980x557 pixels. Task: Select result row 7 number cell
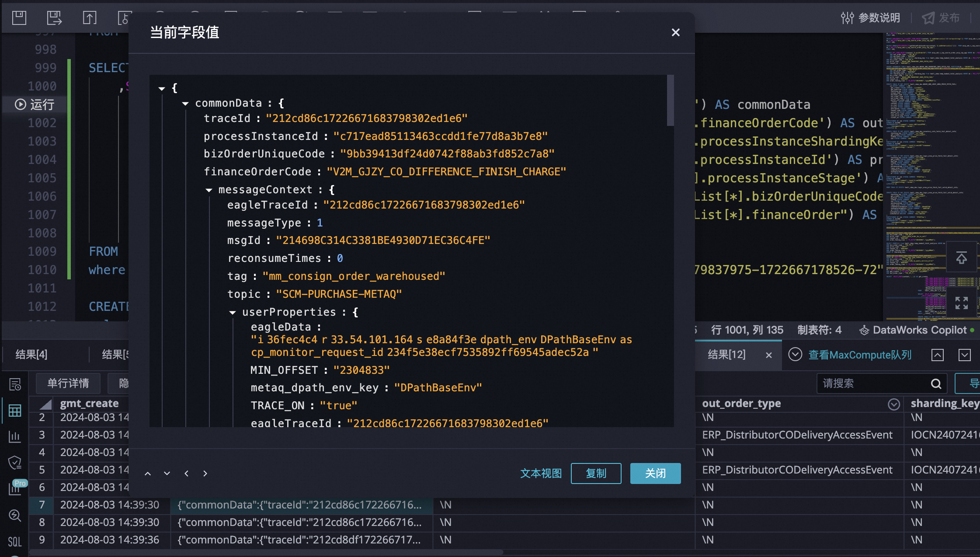point(42,505)
